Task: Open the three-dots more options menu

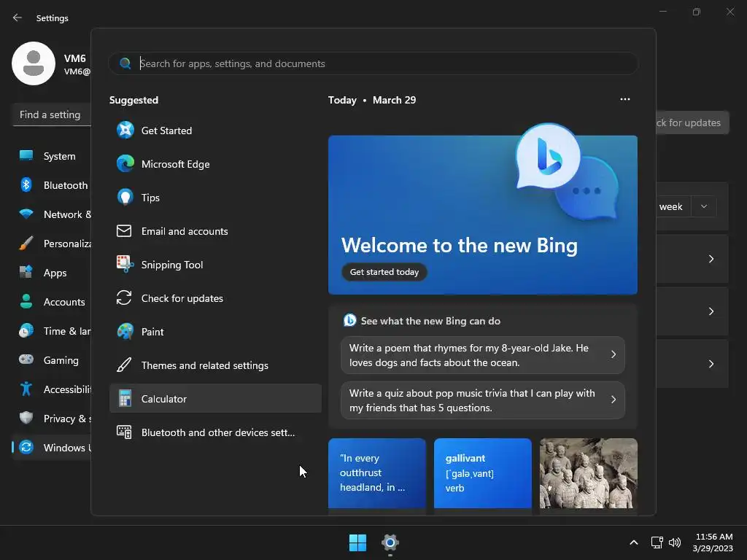Action: (x=625, y=99)
